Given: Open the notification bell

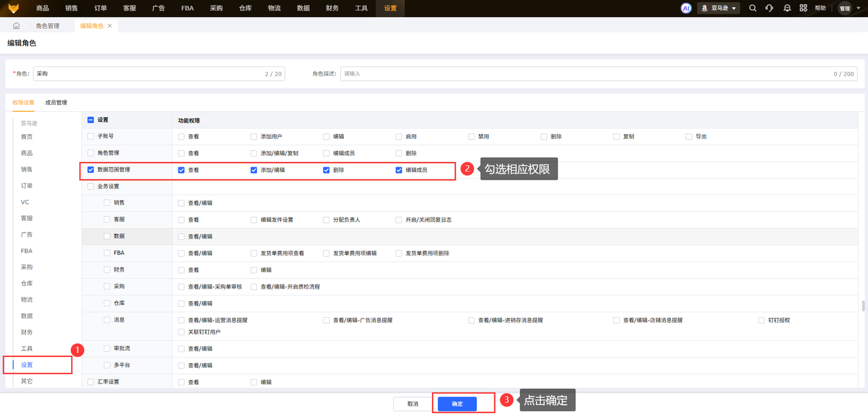Looking at the screenshot, I should coord(787,8).
